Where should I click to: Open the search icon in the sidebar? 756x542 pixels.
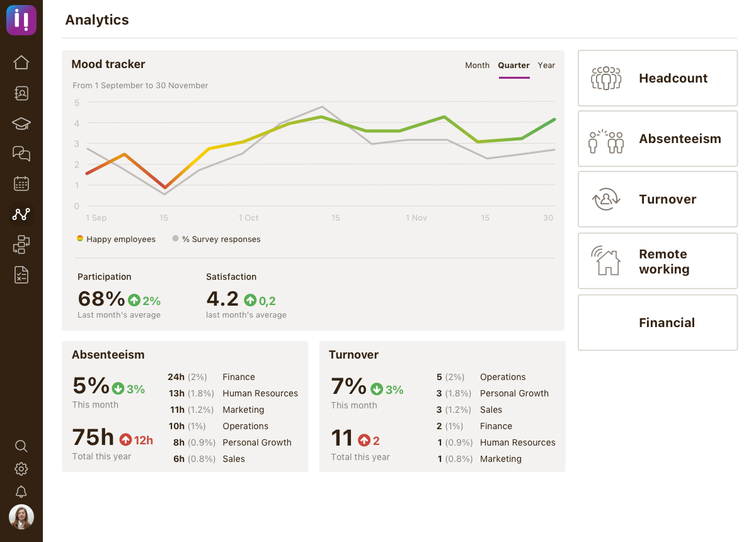21,446
